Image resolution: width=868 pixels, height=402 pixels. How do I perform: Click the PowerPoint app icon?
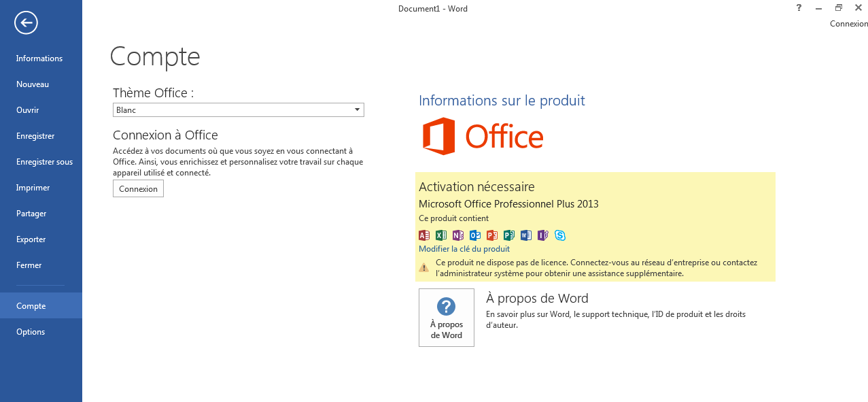click(x=492, y=235)
